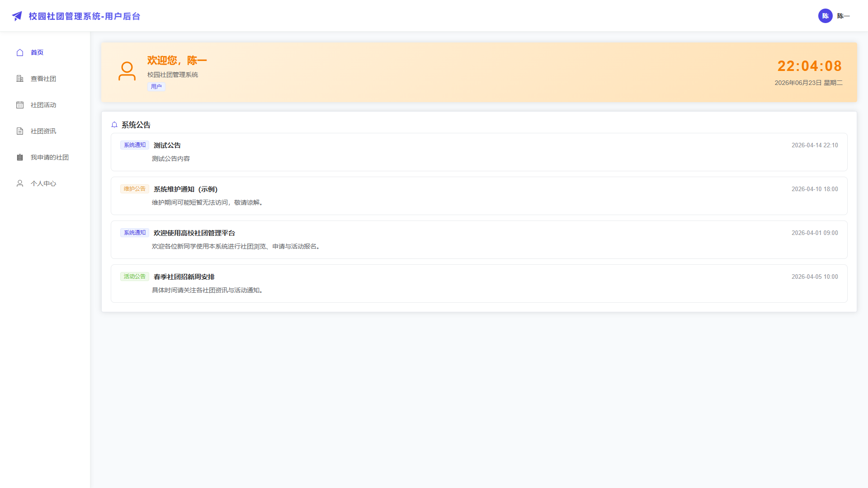Click the 用户 role tag in banner
This screenshot has height=488, width=868.
point(156,87)
